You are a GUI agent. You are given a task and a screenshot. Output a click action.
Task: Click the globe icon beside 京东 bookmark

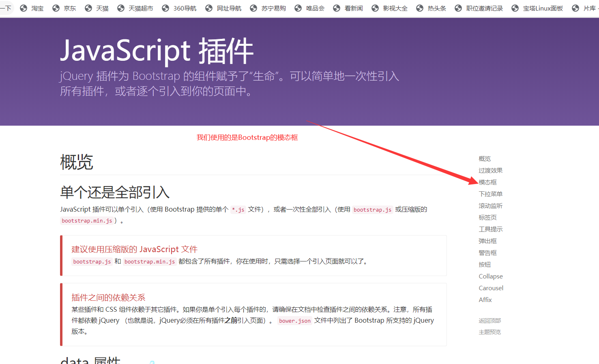pyautogui.click(x=56, y=8)
